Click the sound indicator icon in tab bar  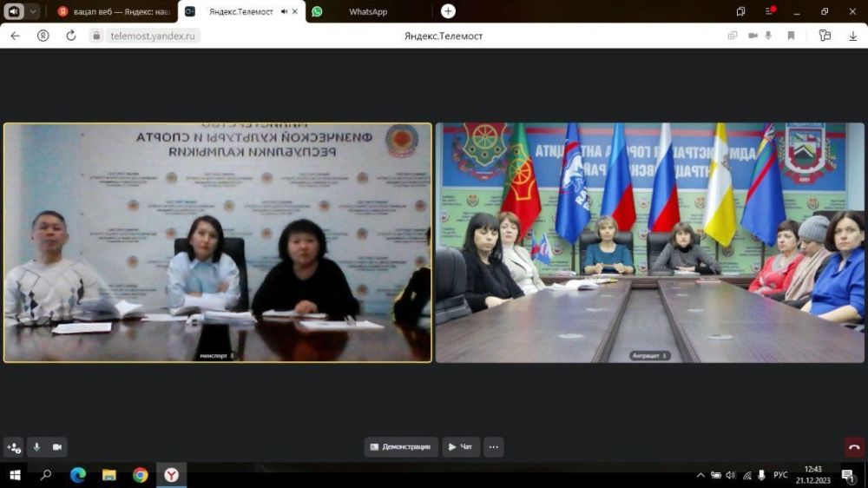tap(14, 11)
